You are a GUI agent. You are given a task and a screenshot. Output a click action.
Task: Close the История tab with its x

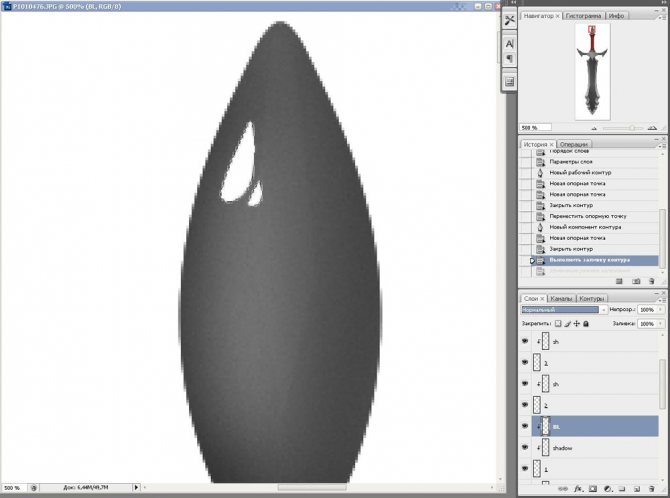[x=552, y=145]
